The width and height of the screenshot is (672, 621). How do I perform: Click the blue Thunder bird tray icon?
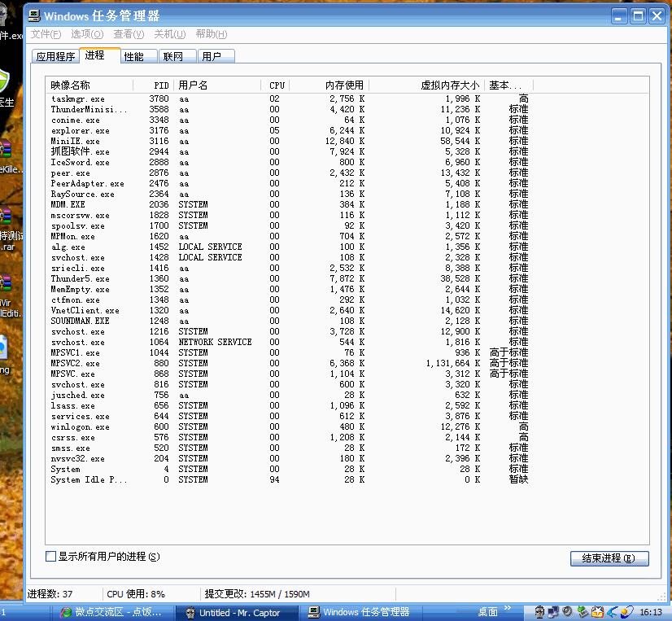[x=612, y=612]
